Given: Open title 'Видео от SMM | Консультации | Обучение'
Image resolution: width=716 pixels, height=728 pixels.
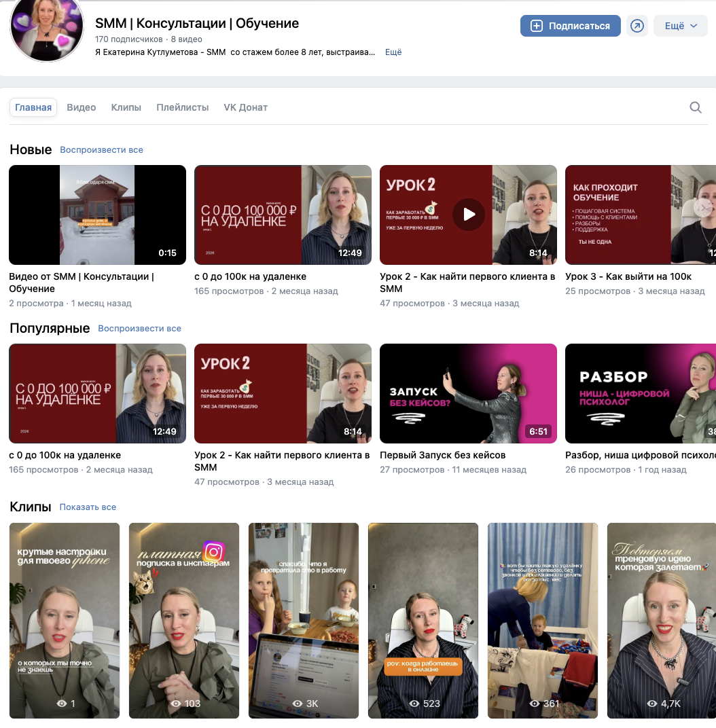Looking at the screenshot, I should coord(82,283).
